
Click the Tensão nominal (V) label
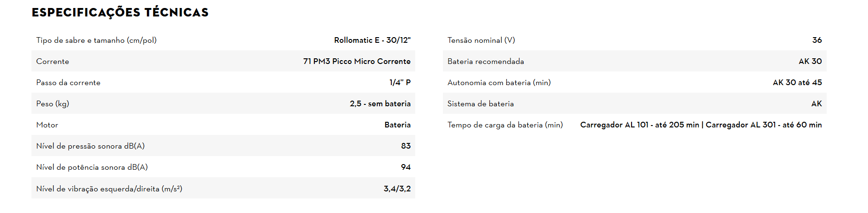481,40
